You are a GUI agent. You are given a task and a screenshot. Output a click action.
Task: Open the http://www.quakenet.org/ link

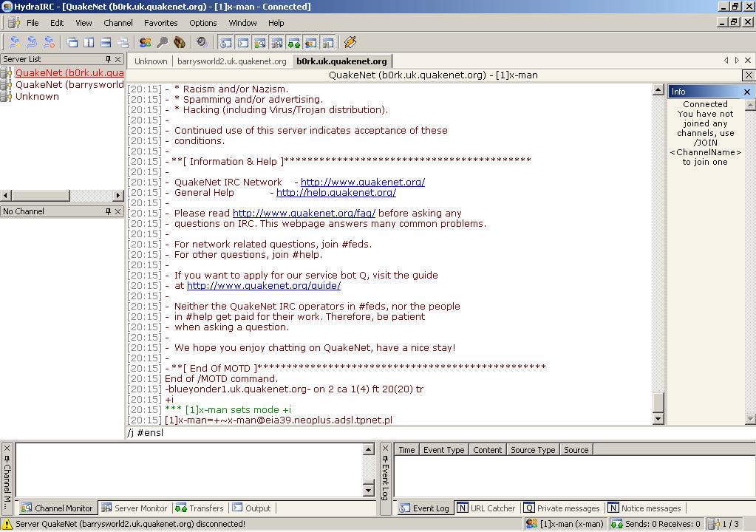point(363,183)
